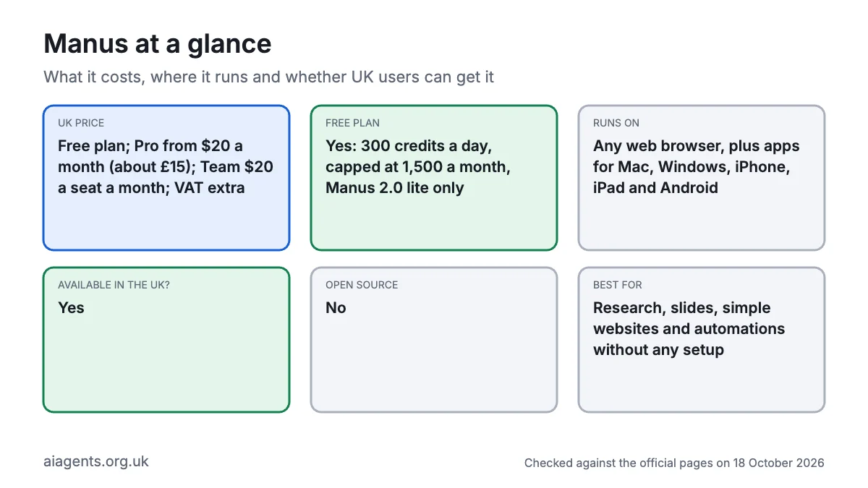
Task: Click the 'Manus at a glance' heading
Action: pyautogui.click(x=158, y=44)
